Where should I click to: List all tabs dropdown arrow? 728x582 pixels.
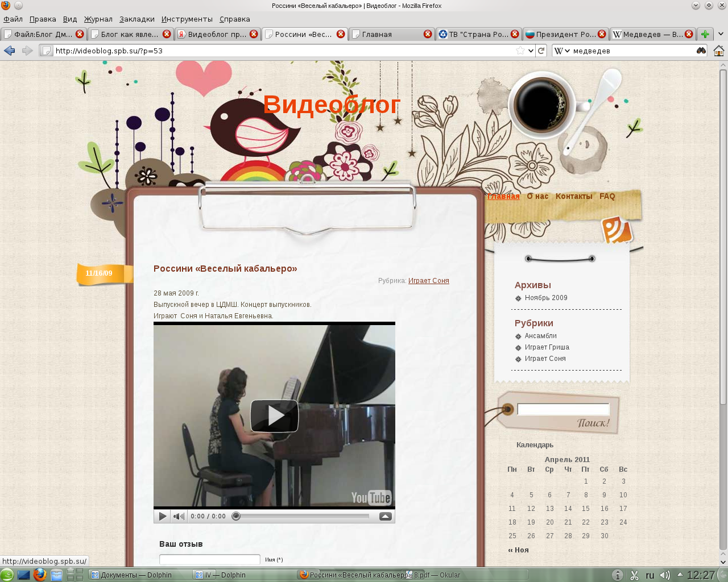[721, 34]
